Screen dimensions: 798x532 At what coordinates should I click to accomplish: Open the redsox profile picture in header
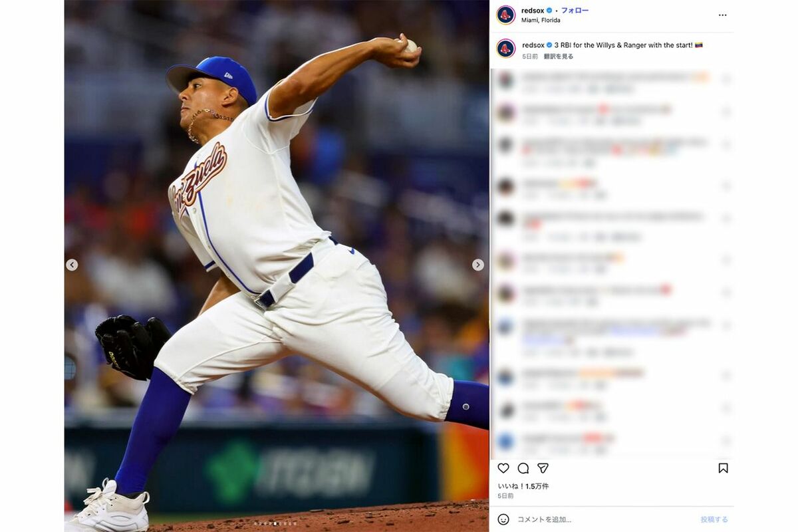[x=506, y=15]
